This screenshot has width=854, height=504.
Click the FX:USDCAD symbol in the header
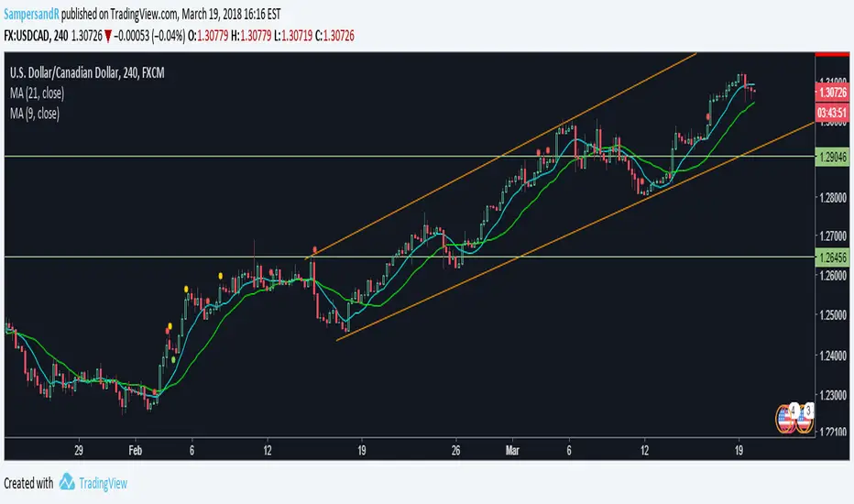(x=27, y=36)
